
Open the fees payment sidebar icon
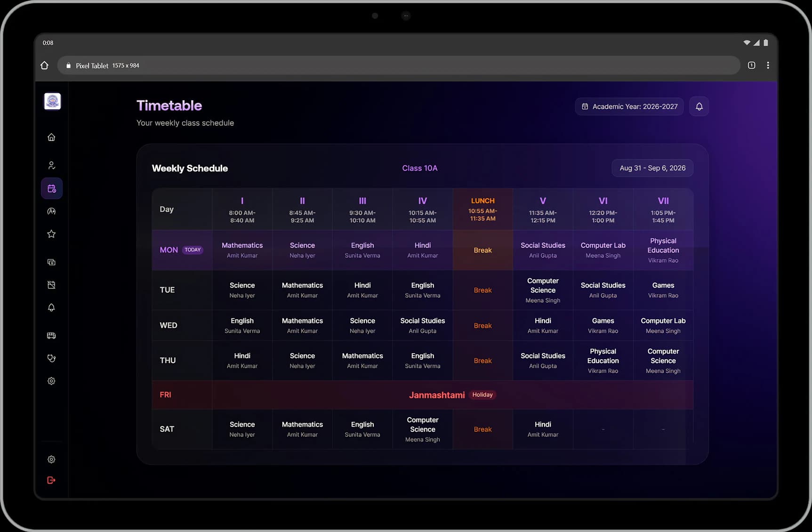point(51,262)
